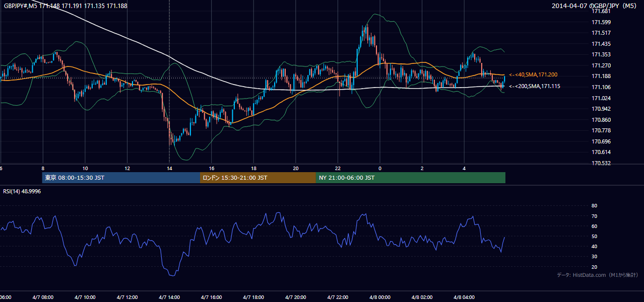Viewport: 644px width, 302px height.
Task: Click RSI scale label 70
Action: pyautogui.click(x=594, y=216)
